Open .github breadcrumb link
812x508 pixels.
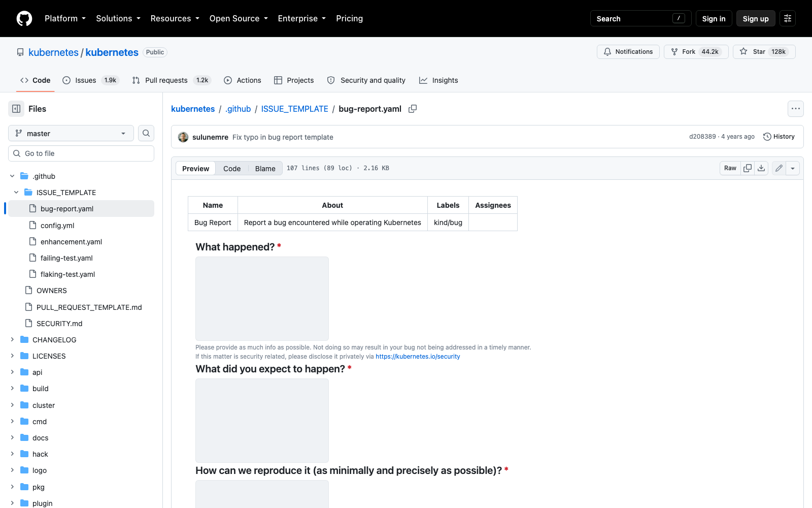[x=238, y=109]
